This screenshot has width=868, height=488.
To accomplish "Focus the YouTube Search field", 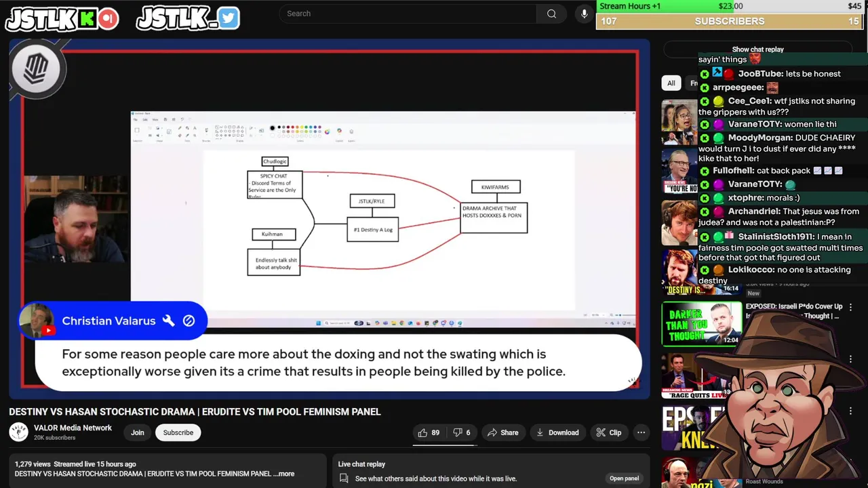I will coord(407,14).
